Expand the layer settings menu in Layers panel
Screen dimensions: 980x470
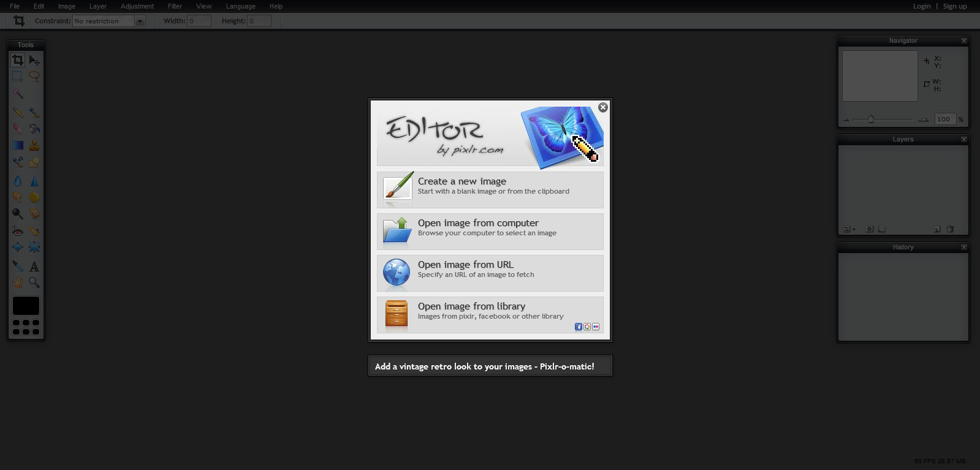click(x=849, y=229)
